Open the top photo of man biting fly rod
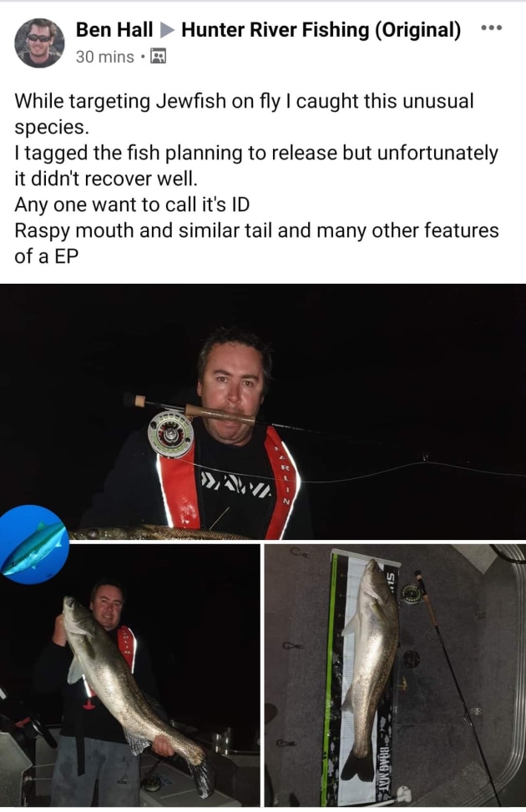This screenshot has width=526, height=812. pyautogui.click(x=263, y=411)
